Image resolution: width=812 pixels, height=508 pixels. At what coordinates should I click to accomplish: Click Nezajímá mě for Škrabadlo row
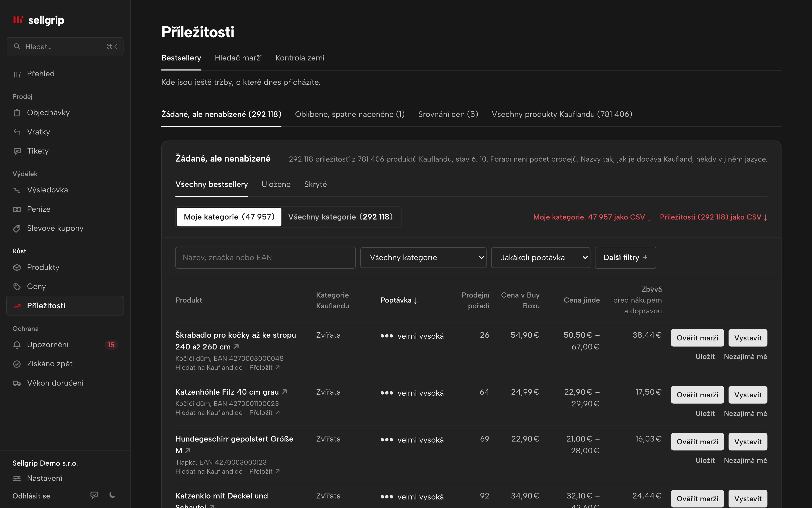coord(746,356)
